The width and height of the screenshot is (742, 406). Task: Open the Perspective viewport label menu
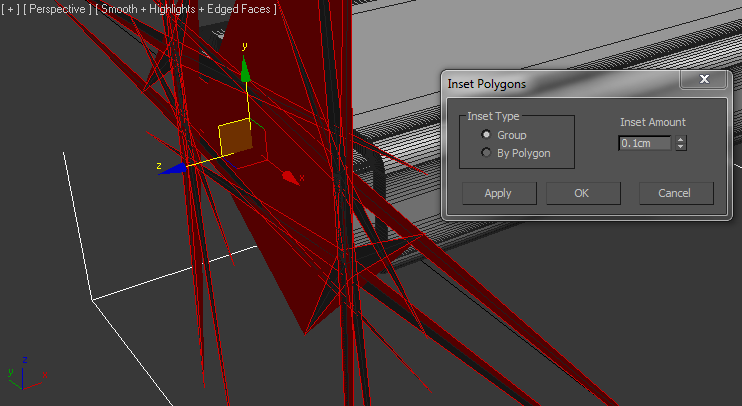coord(57,9)
